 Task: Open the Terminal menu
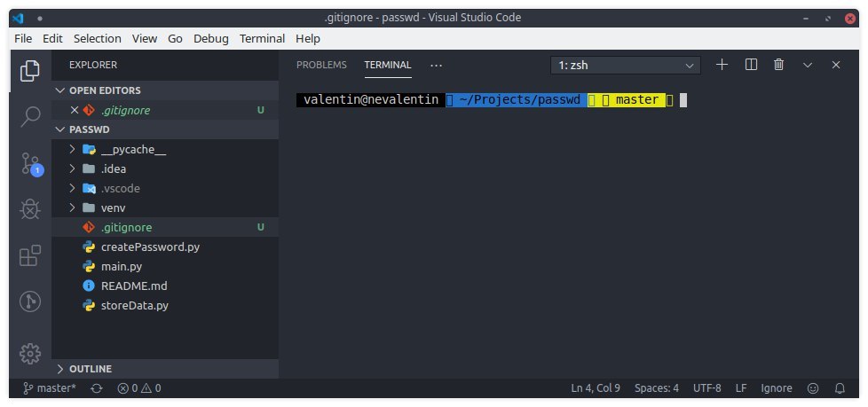pyautogui.click(x=263, y=39)
